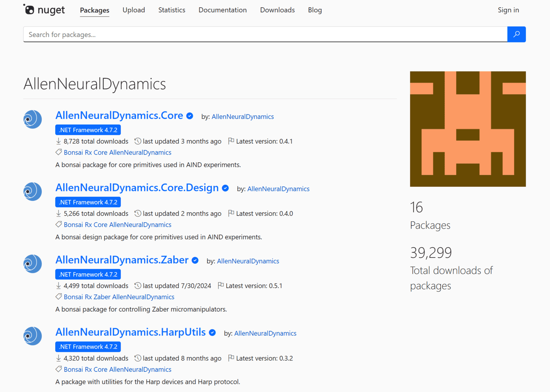Screen dimensions: 550x392
Task: Click flag icon beside Latest version 0.4.1
Action: pyautogui.click(x=231, y=141)
